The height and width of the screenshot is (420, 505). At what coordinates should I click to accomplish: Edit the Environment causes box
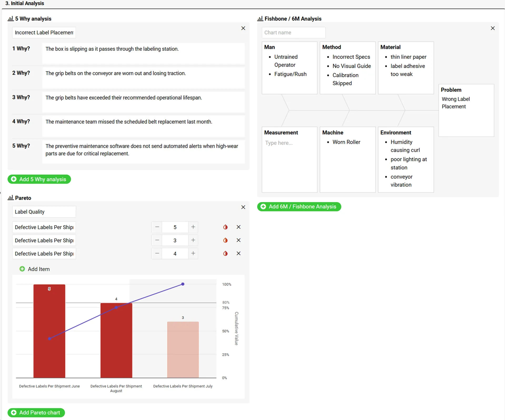pos(406,160)
